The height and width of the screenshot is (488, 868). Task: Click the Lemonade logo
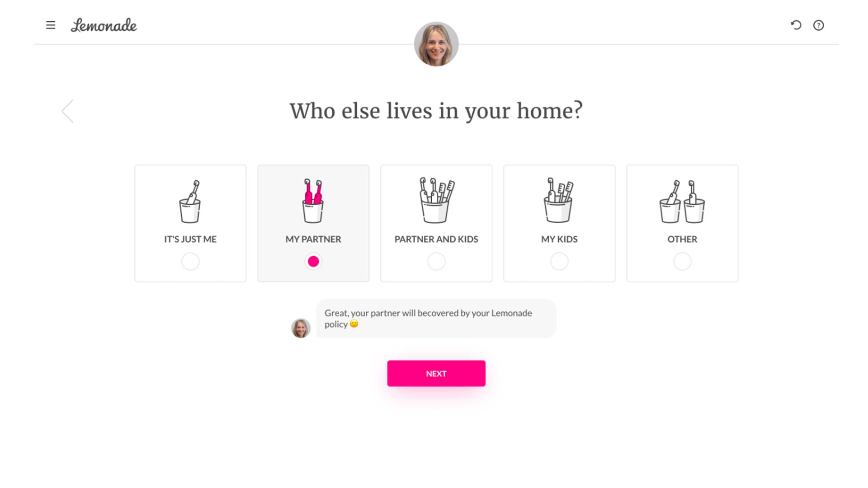pos(104,26)
